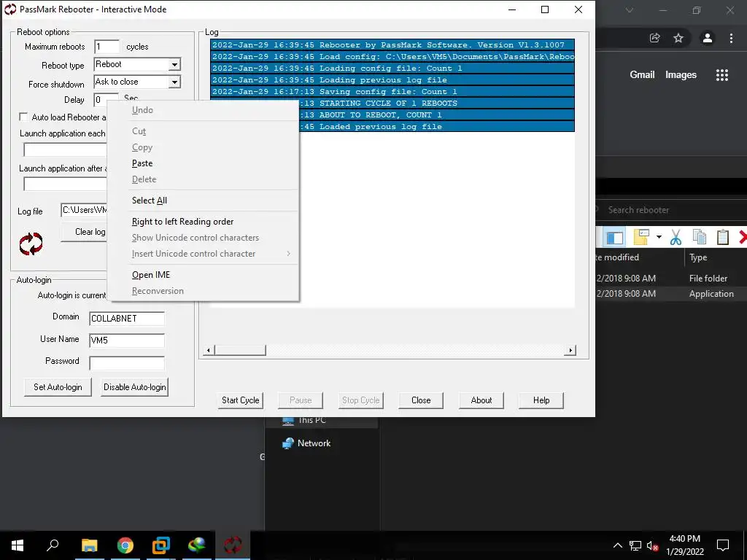The width and height of the screenshot is (747, 560).
Task: Show hidden system tray icons
Action: 617,545
